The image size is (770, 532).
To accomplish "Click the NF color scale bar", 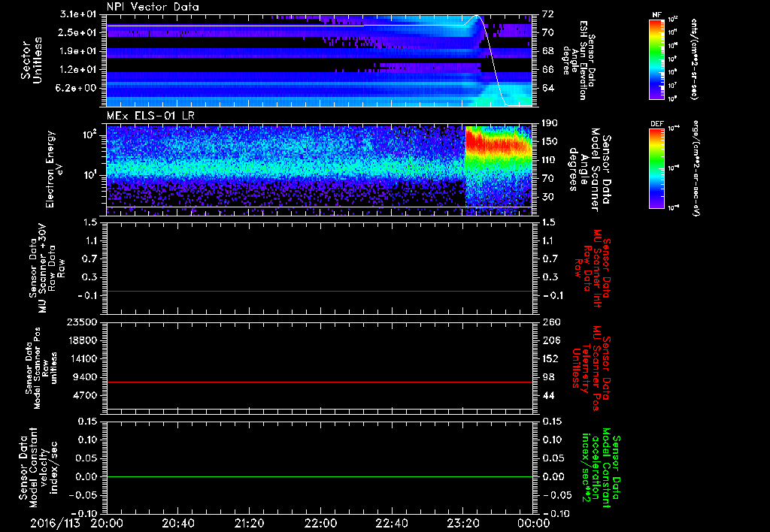I will [656, 59].
